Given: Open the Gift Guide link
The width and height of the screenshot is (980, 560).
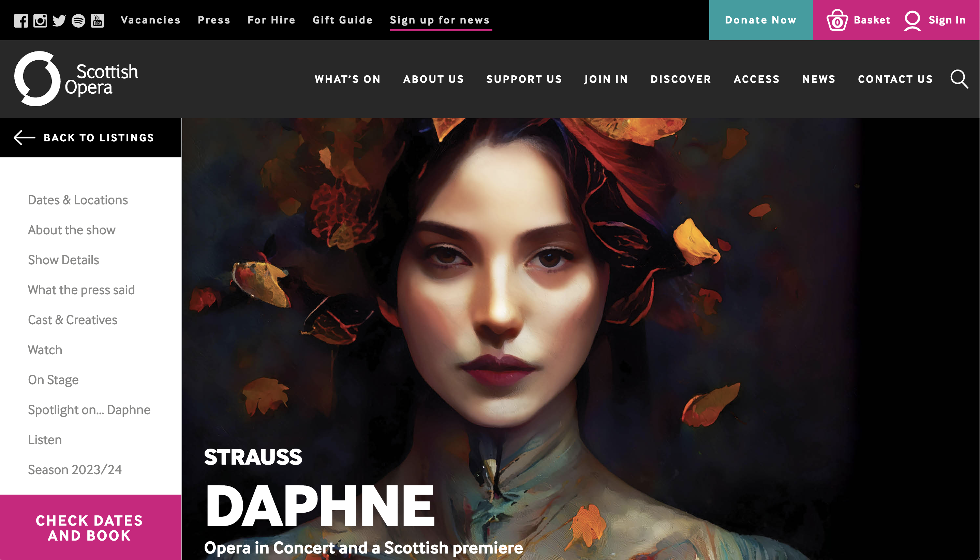Looking at the screenshot, I should click(343, 20).
